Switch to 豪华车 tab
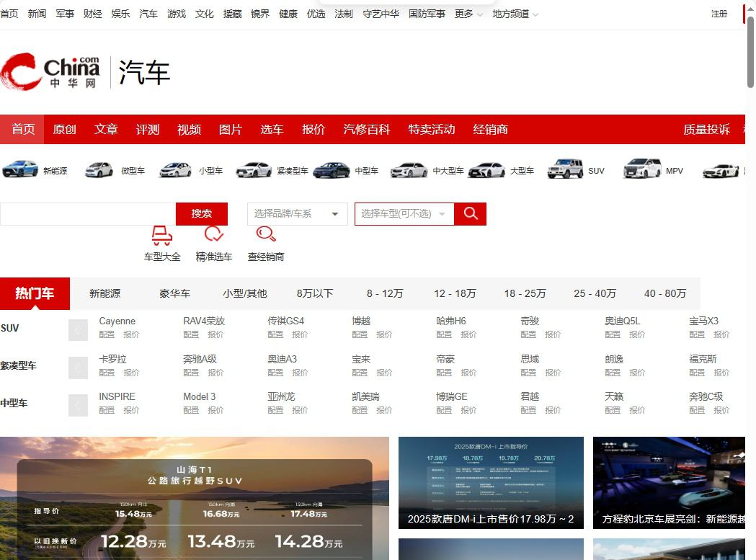The width and height of the screenshot is (756, 560). (174, 293)
